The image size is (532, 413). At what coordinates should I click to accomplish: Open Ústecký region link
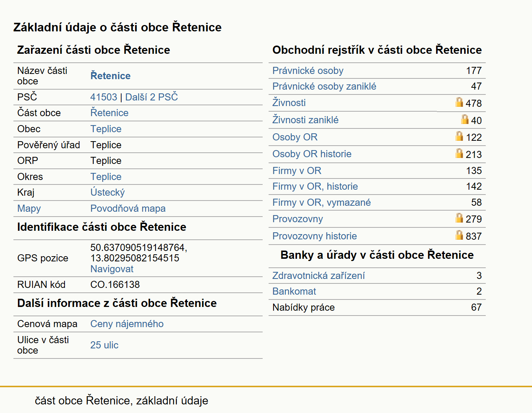107,192
